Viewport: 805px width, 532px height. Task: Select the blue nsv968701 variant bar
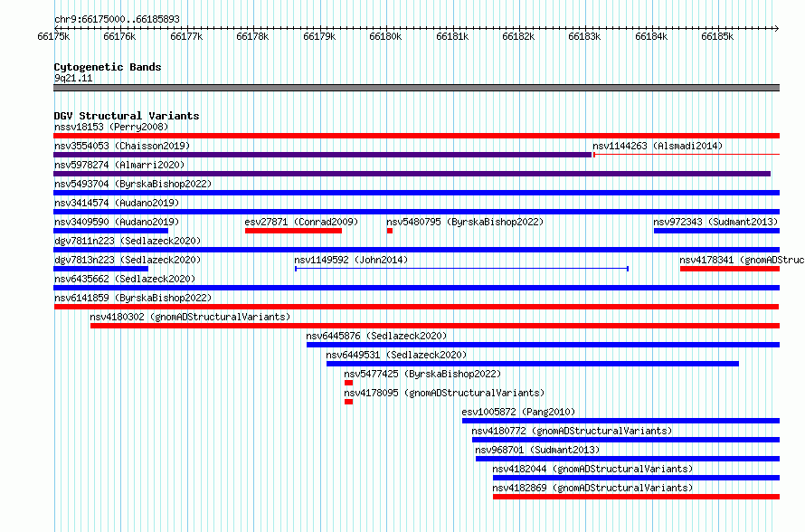628,459
